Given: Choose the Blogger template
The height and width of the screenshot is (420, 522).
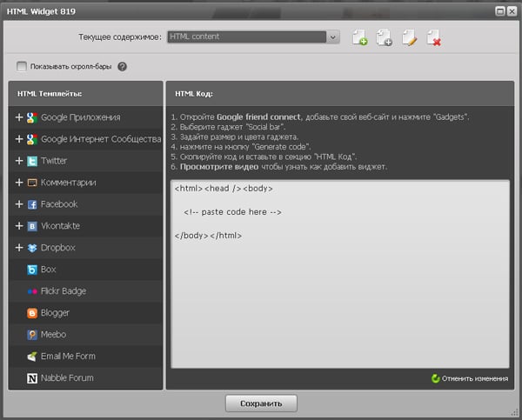Looking at the screenshot, I should (x=55, y=313).
